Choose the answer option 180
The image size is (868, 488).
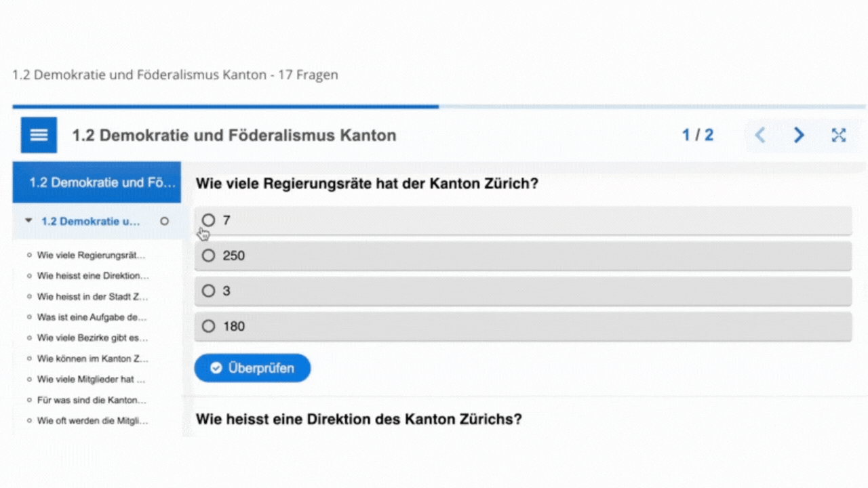[x=209, y=326]
